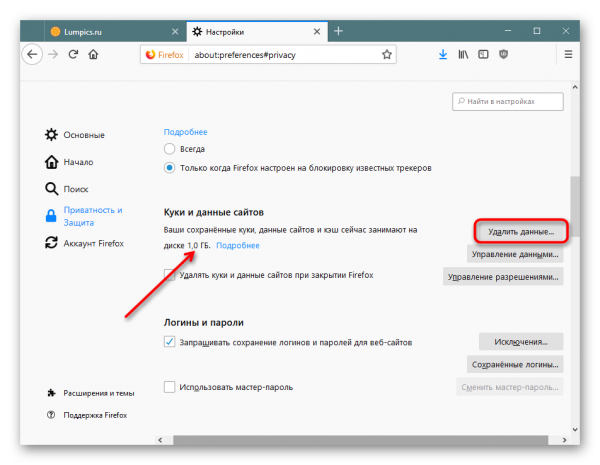Click the vertical scrollbar down arrow
Viewport: 600px width, 465px height.
(575, 429)
